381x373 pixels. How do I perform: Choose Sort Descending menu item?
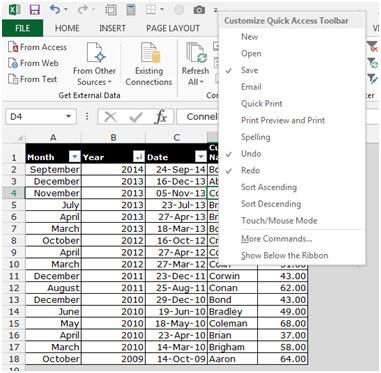pyautogui.click(x=271, y=204)
